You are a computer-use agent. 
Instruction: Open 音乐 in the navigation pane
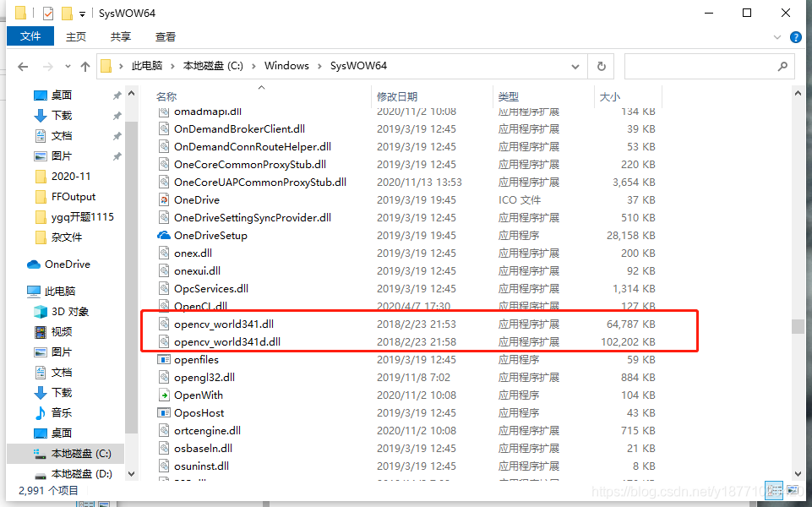click(x=62, y=412)
